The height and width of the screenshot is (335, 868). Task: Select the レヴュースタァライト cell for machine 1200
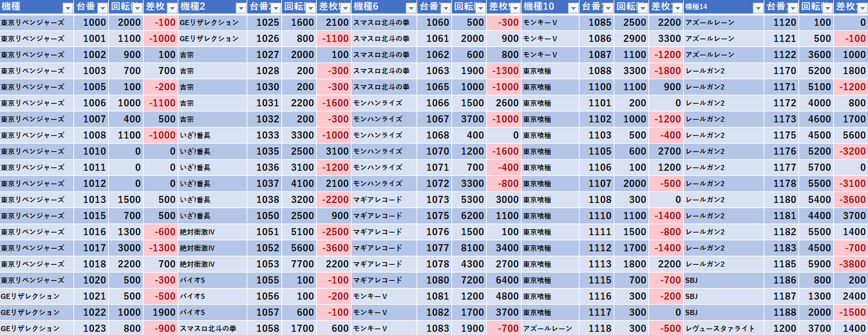point(724,329)
